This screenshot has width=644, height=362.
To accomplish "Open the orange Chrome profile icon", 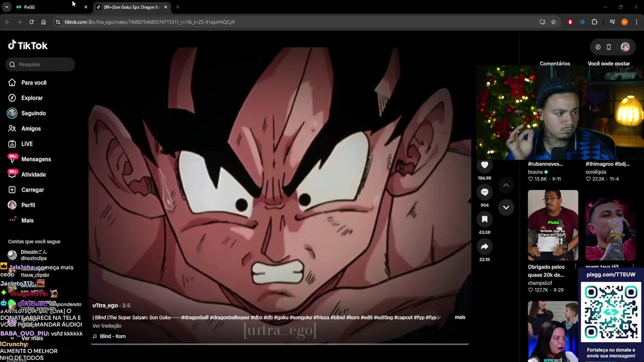I will click(624, 22).
